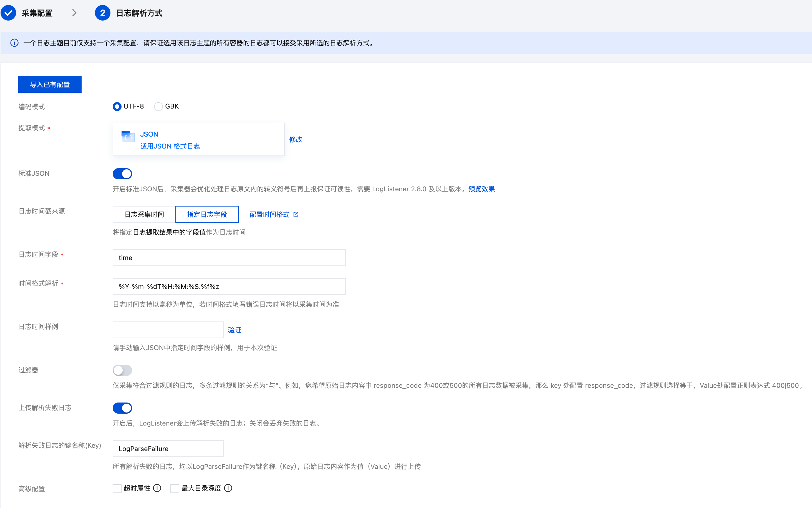Check the 超时属性 checkbox
The width and height of the screenshot is (812, 508).
click(x=117, y=489)
